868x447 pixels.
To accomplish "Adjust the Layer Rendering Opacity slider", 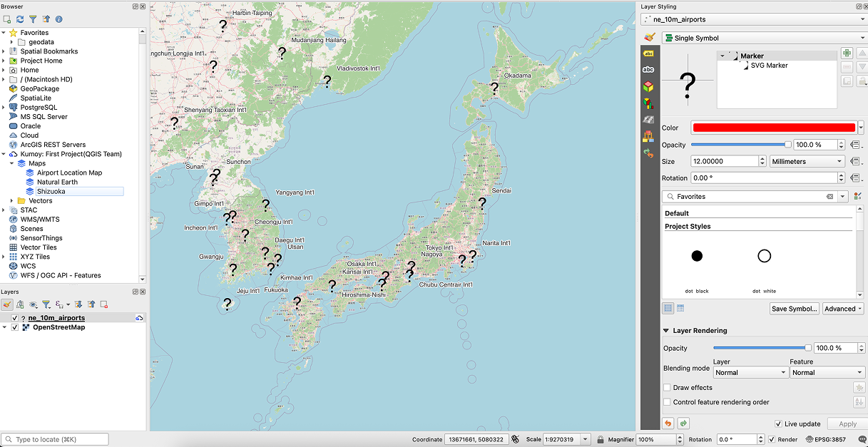I will tap(762, 348).
